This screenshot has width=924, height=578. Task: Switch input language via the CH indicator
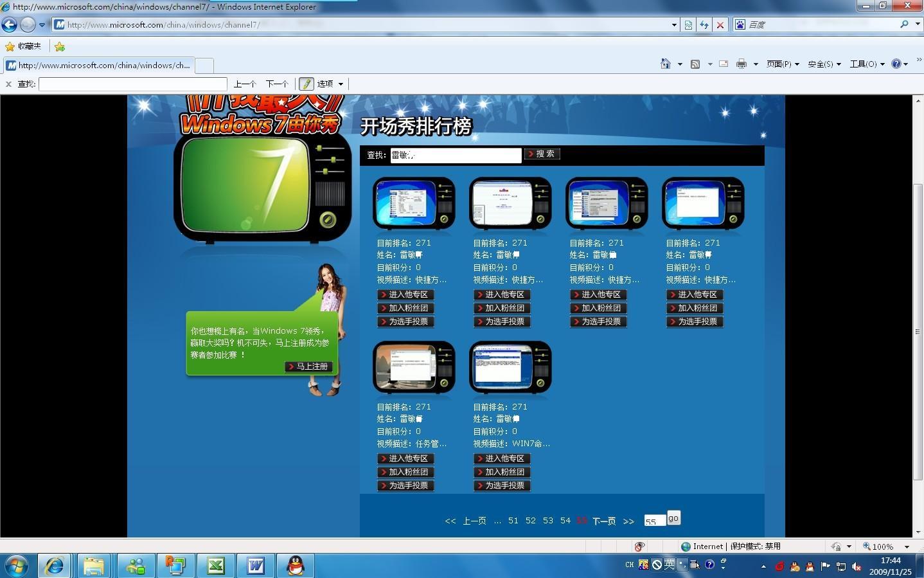tap(629, 564)
